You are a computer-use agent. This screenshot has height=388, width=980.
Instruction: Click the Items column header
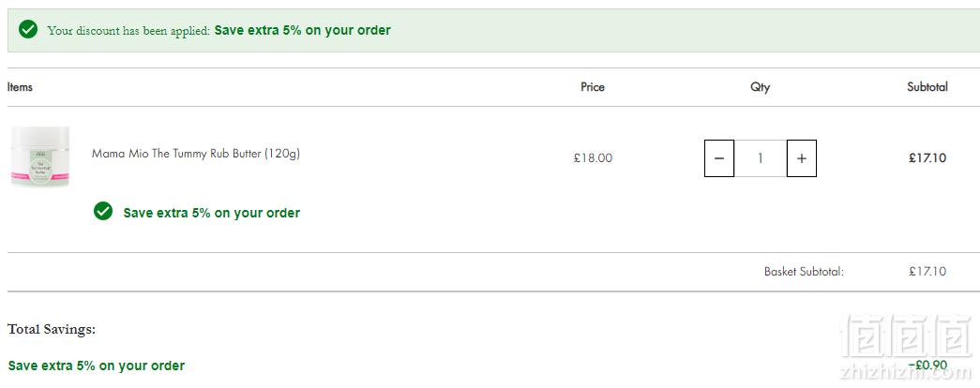(x=20, y=87)
